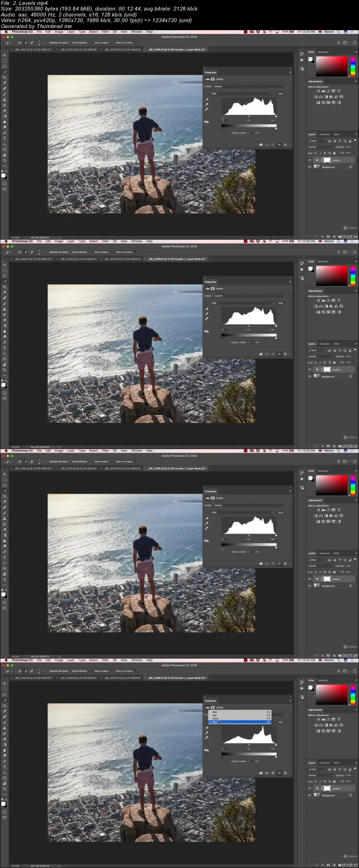Click the Auto button in the 05:06 frame Properties
Viewport: 359px width, 868px height.
pyautogui.click(x=280, y=303)
